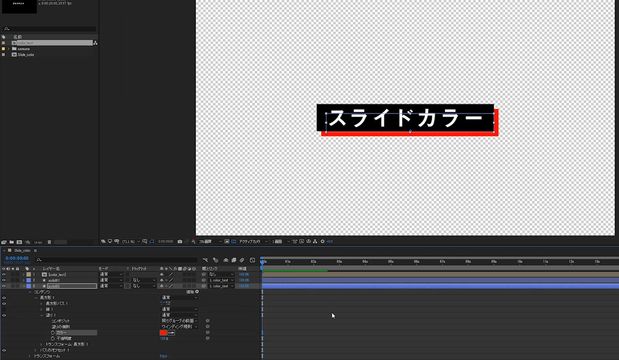Toggle transparency grid icon below the viewer

[x=234, y=242]
